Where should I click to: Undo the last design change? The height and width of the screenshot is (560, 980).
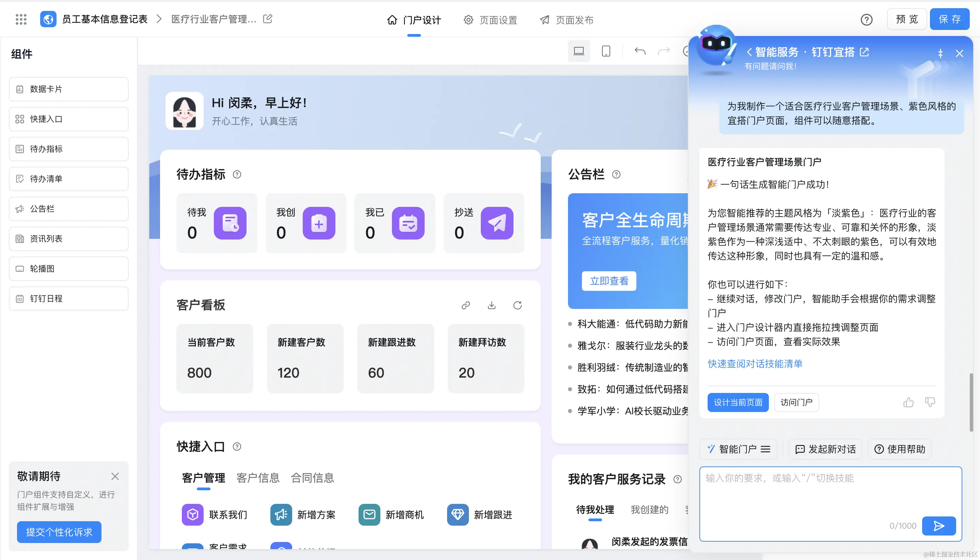[x=640, y=51]
